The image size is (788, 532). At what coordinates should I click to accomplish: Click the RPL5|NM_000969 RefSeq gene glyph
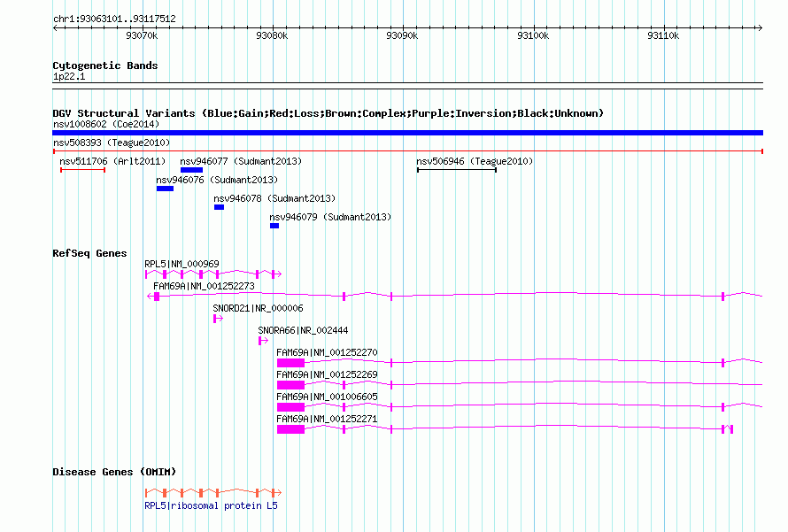[213, 274]
